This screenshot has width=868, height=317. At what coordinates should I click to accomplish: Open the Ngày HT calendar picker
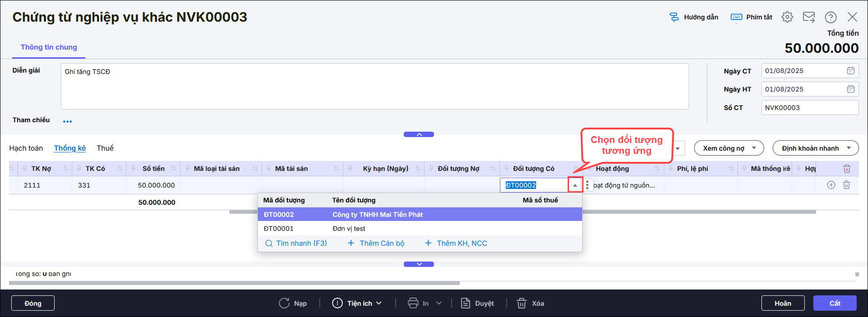coord(850,89)
